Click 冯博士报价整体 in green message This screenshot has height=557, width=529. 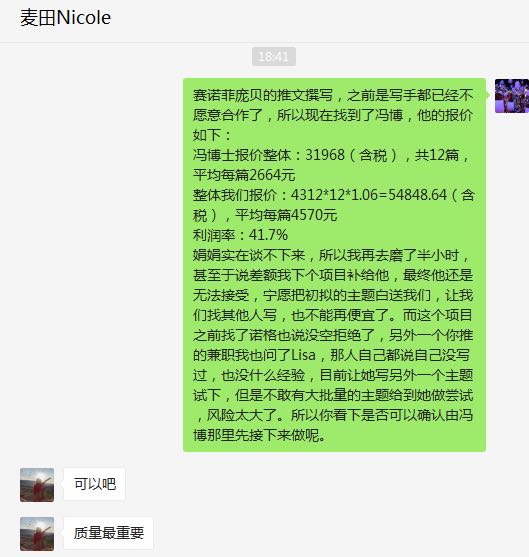[242, 155]
